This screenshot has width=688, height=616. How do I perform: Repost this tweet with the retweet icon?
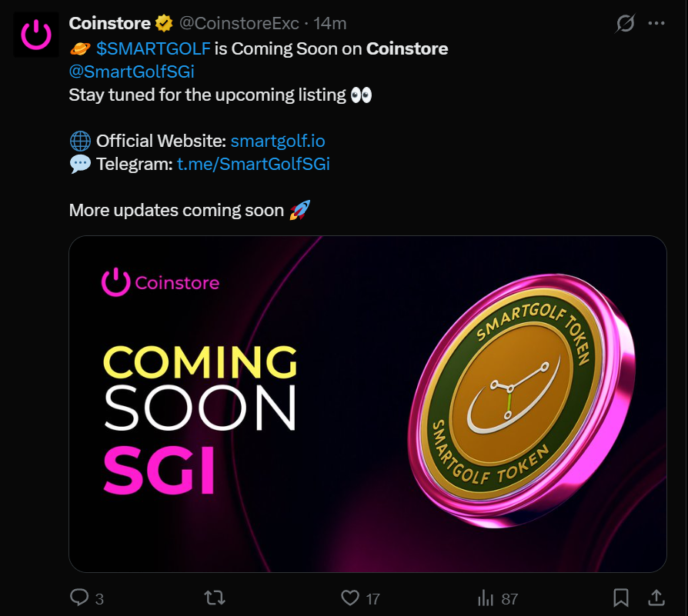pyautogui.click(x=215, y=598)
